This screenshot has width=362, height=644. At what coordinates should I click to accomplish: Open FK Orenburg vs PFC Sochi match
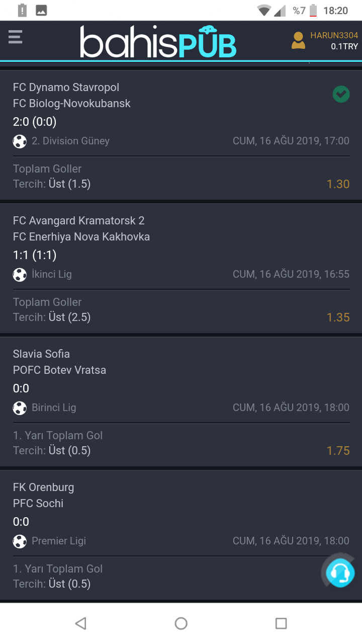(x=43, y=488)
